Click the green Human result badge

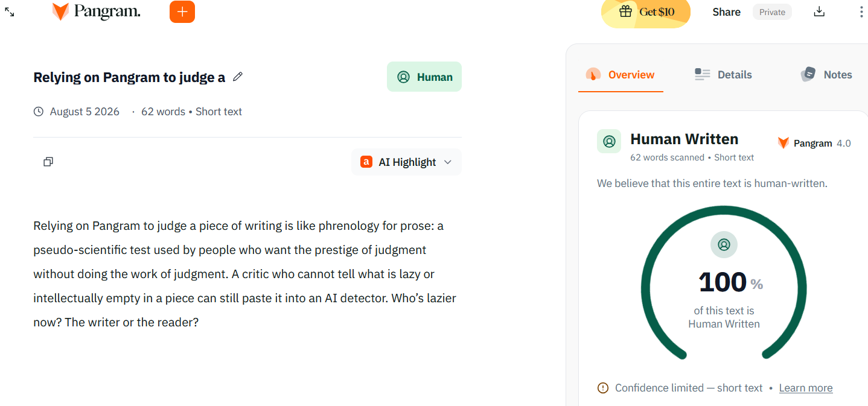(424, 77)
